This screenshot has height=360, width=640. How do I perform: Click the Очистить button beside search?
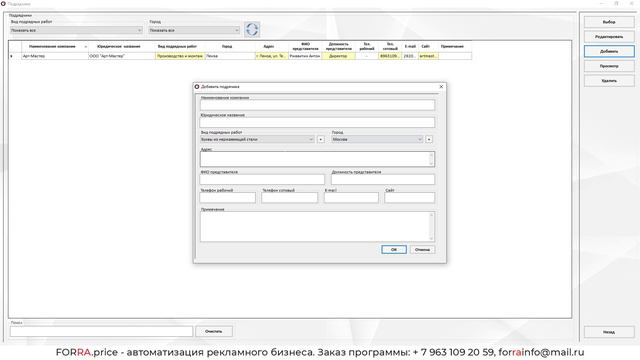point(214,331)
